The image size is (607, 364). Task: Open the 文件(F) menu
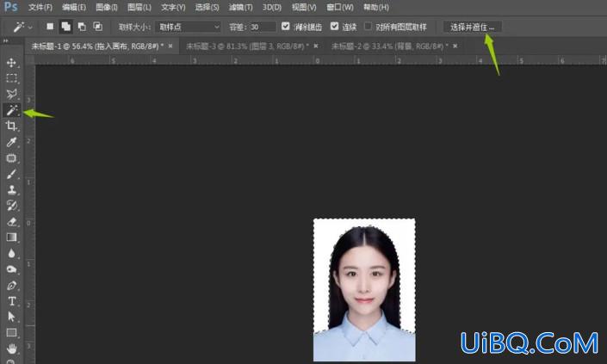pos(40,7)
